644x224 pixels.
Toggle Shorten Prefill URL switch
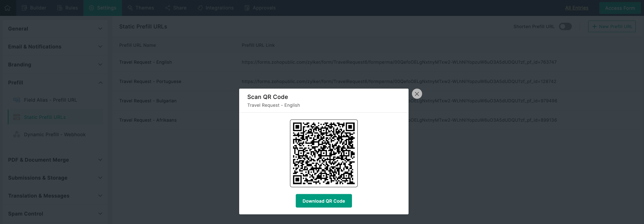pos(565,26)
